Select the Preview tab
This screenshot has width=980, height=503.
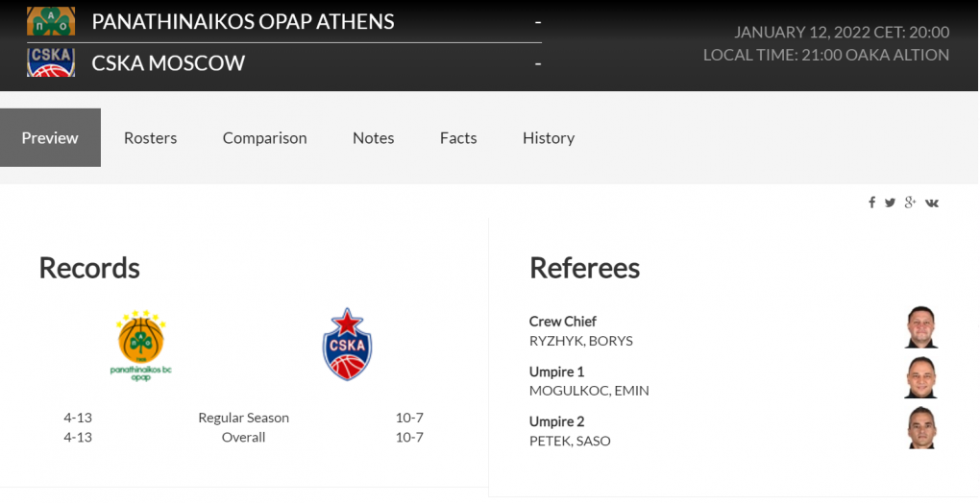(50, 138)
